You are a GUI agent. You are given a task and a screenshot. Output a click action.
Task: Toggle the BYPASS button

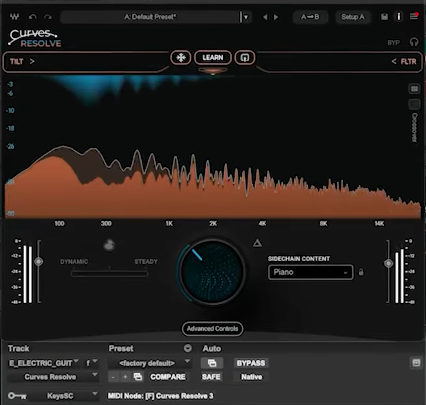251,363
